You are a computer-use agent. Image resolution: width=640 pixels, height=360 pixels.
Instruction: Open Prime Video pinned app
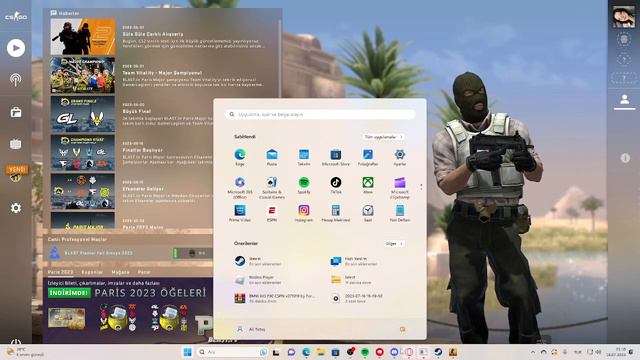click(240, 213)
